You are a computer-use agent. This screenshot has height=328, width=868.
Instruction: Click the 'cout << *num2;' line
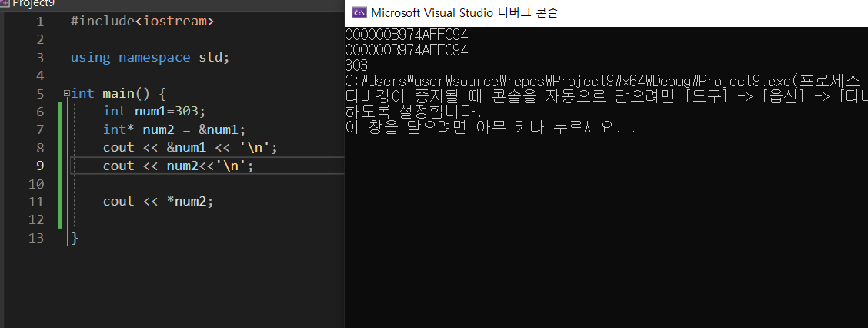[x=159, y=201]
